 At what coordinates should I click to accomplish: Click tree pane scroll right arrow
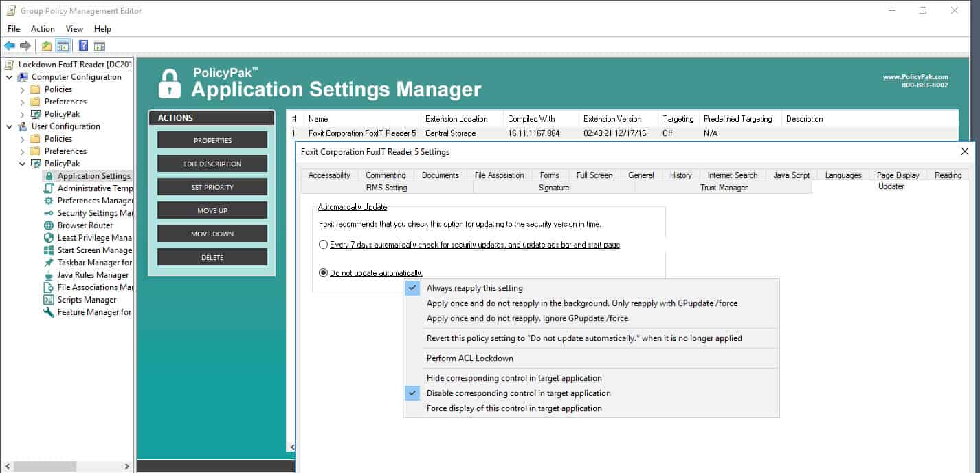(x=127, y=466)
